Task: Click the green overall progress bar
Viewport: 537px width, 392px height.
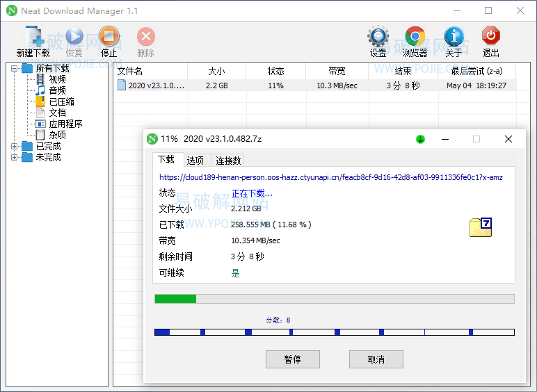Action: click(x=335, y=299)
